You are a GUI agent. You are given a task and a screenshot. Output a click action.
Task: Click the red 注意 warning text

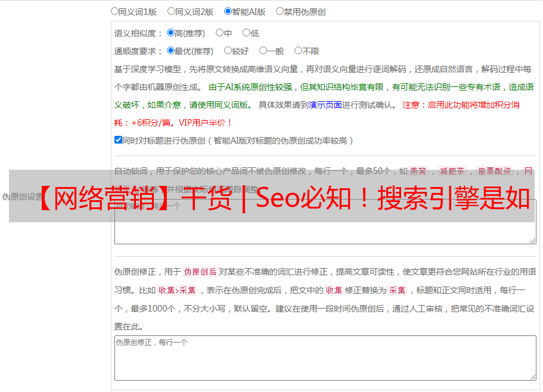tap(317, 114)
